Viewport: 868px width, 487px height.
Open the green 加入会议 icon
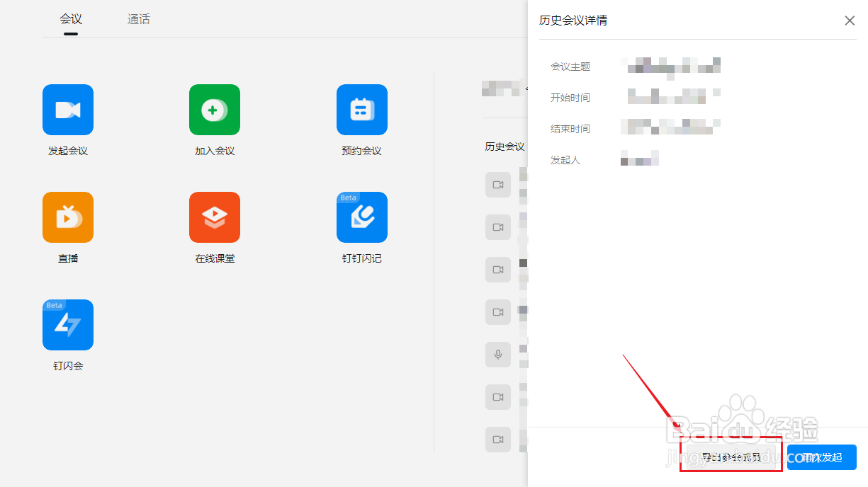(x=215, y=110)
